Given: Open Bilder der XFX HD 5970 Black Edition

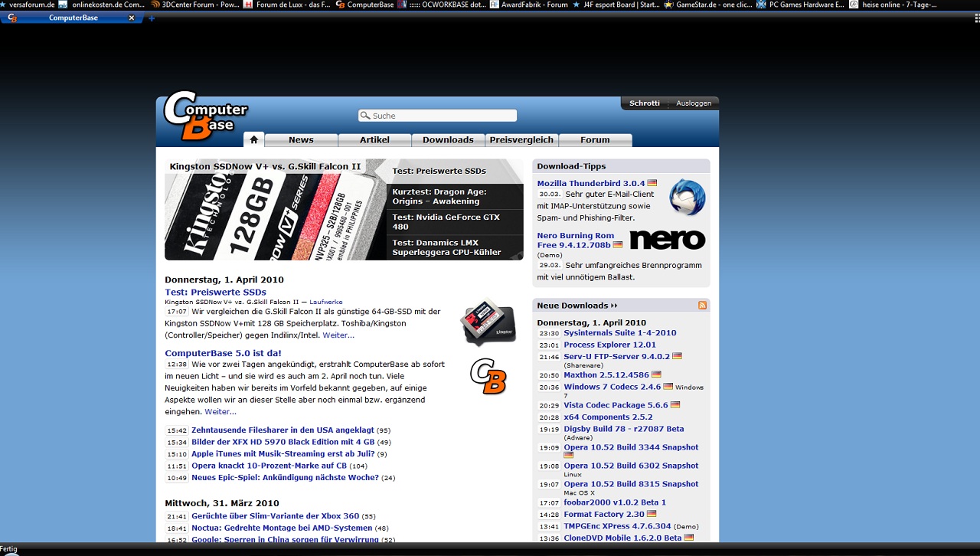Looking at the screenshot, I should tap(283, 443).
